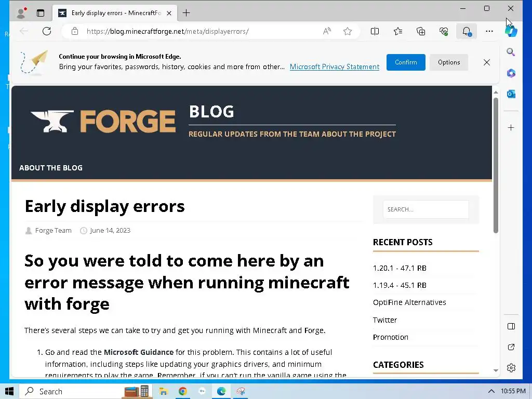
Task: Open the tab actions menu icon
Action: click(41, 13)
